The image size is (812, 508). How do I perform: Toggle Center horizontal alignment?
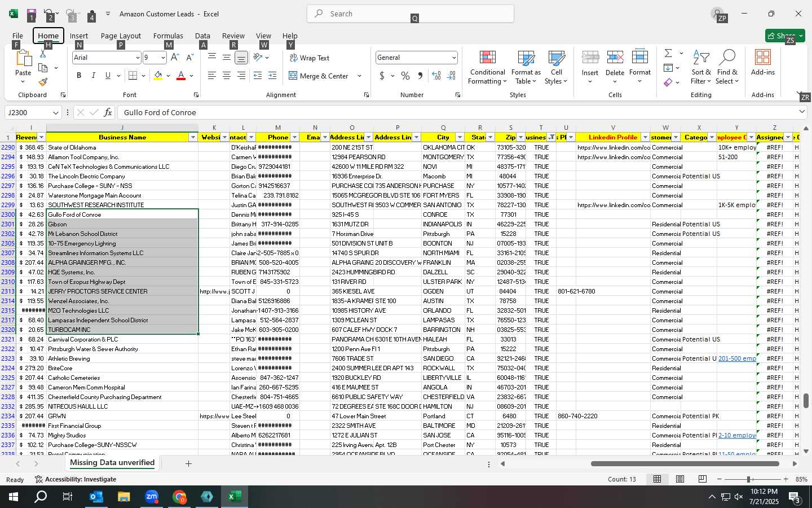227,76
